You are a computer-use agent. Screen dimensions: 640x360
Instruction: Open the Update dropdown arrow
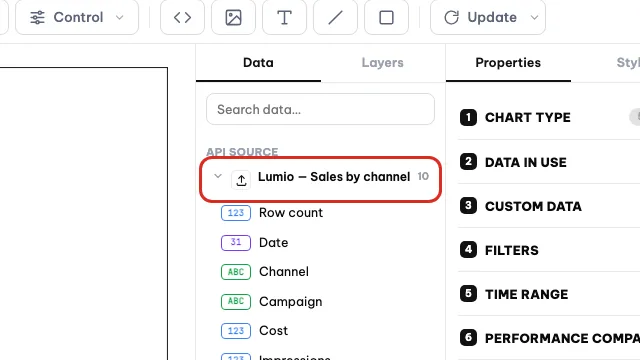click(534, 18)
